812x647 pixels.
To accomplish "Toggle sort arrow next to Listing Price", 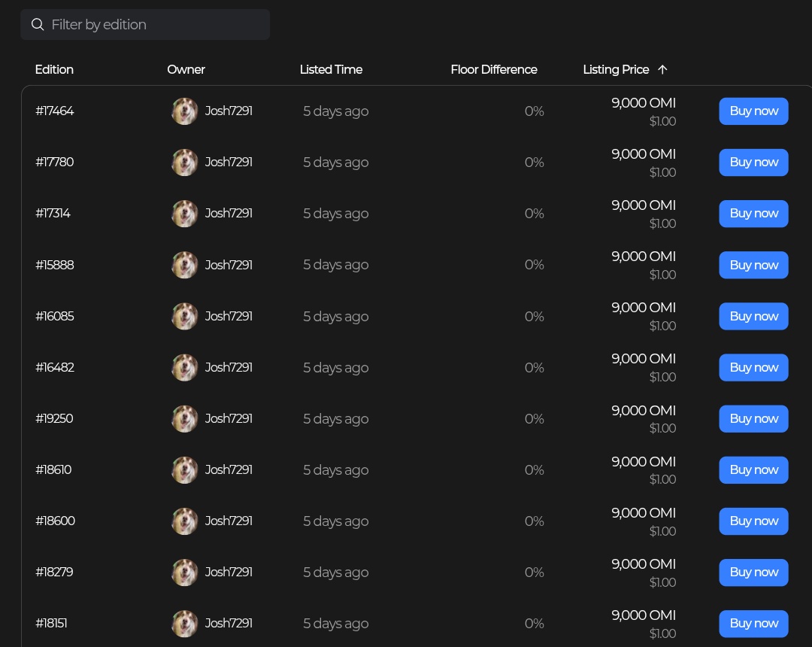I will pos(662,69).
